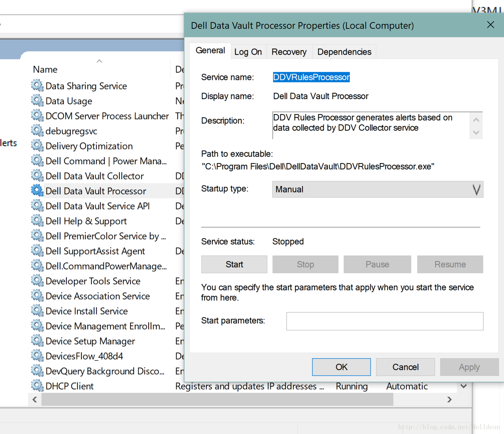Switch to the Log On tab

pos(248,52)
